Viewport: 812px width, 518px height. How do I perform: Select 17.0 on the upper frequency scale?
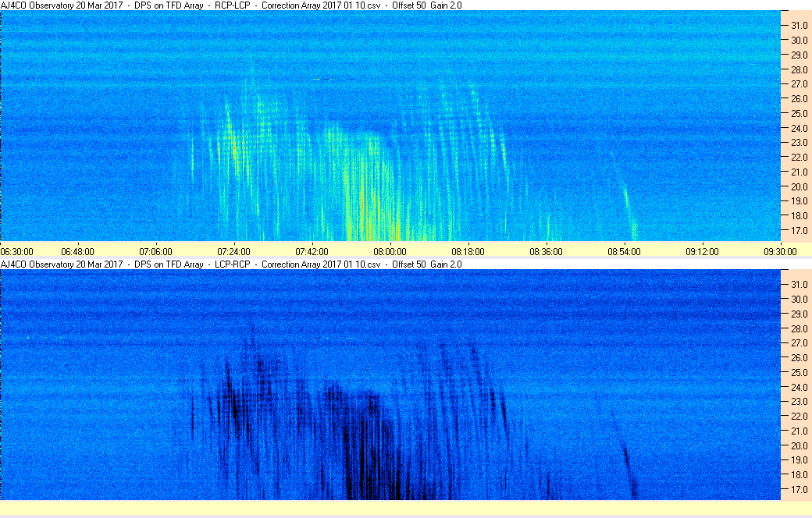tap(799, 231)
